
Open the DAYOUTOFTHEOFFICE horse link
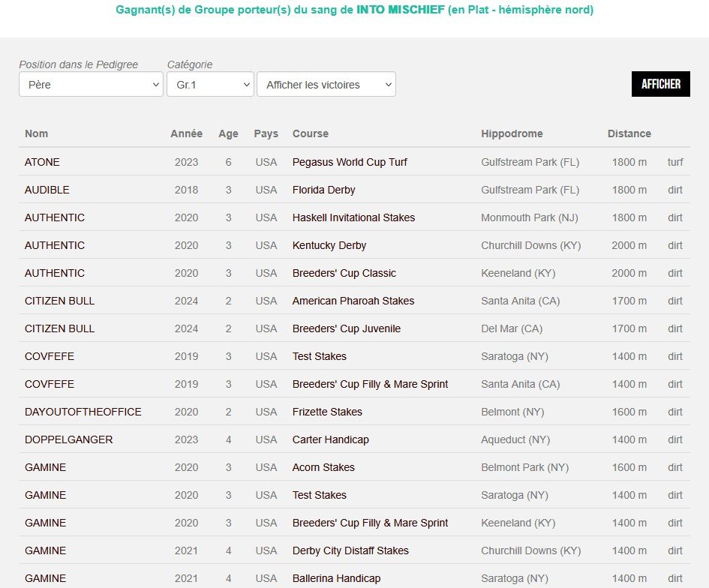83,412
